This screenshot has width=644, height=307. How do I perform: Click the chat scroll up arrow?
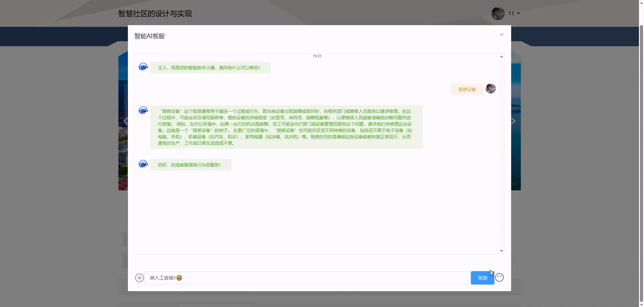pos(501,57)
